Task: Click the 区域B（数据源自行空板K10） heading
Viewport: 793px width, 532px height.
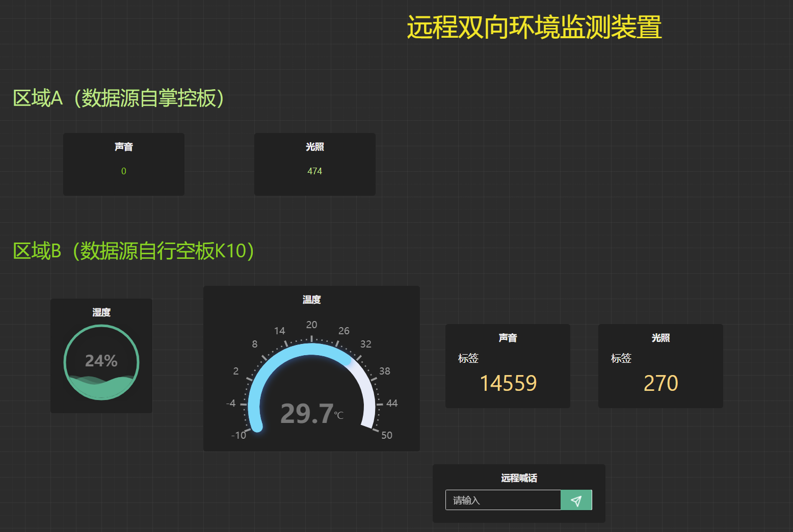Action: (x=134, y=251)
